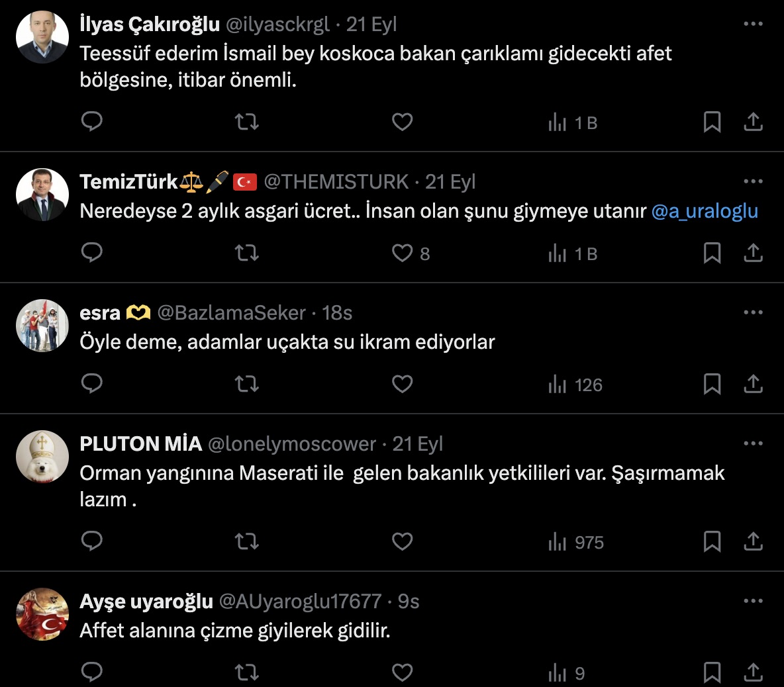784x687 pixels.
Task: Open more options menu on TemizTürk's tweet
Action: [753, 181]
